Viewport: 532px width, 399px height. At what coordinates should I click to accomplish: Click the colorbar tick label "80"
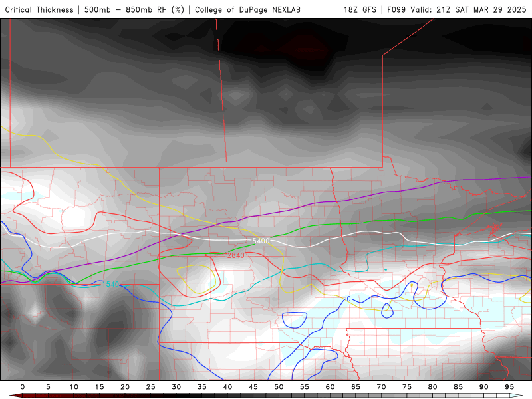tap(433, 387)
